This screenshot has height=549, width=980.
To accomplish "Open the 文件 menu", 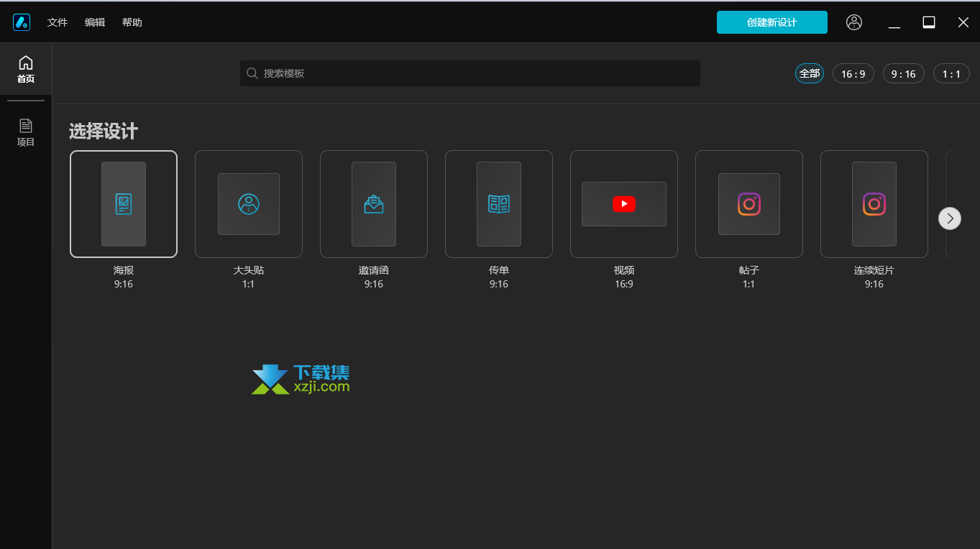I will pos(58,22).
